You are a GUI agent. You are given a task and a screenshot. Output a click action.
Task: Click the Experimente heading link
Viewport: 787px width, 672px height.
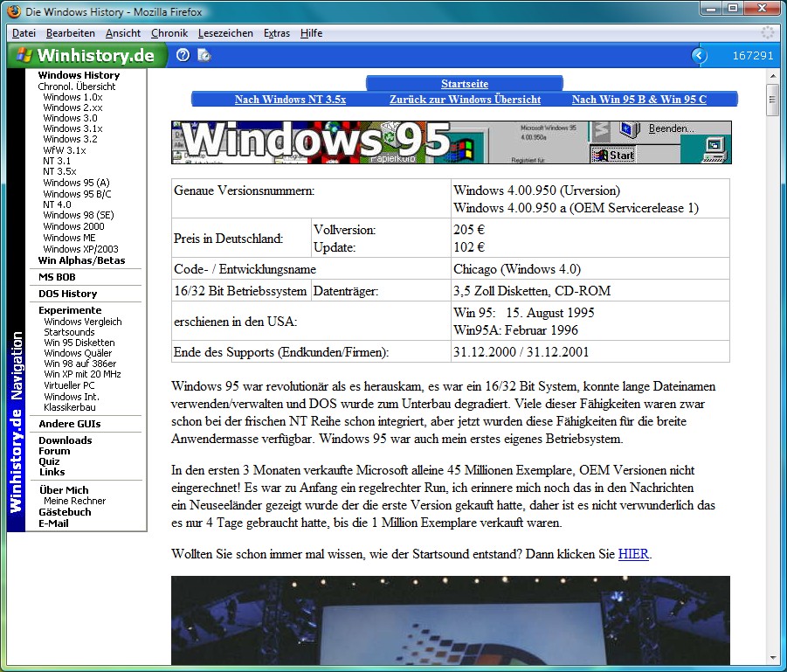pos(70,310)
